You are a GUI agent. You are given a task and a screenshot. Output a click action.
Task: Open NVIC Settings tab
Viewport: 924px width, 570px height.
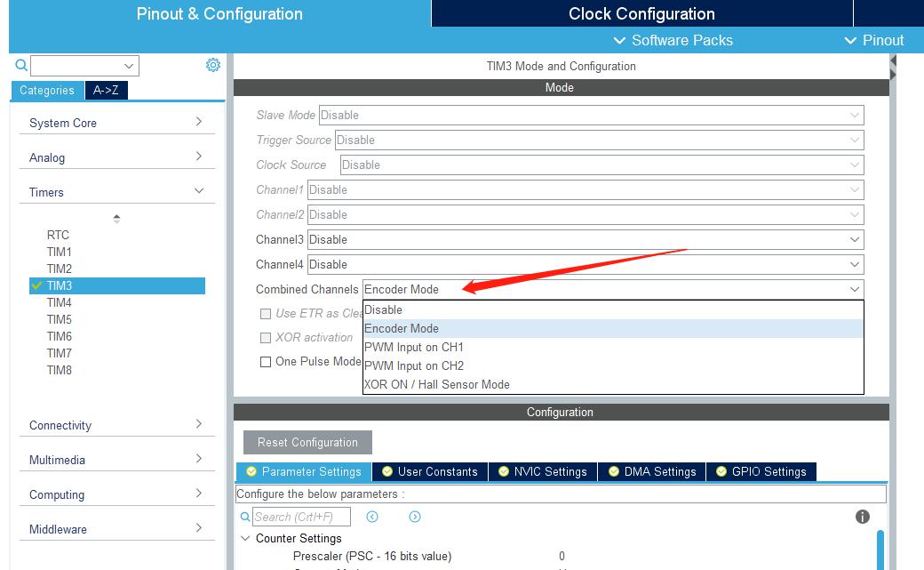(543, 471)
